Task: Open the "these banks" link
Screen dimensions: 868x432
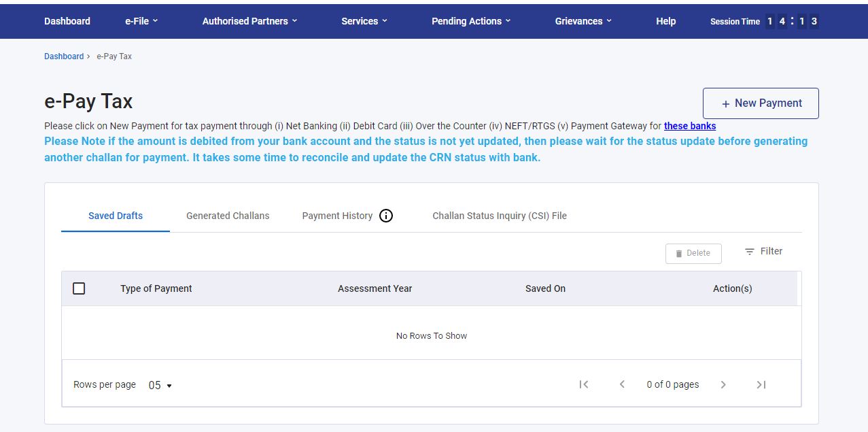Action: [x=690, y=126]
